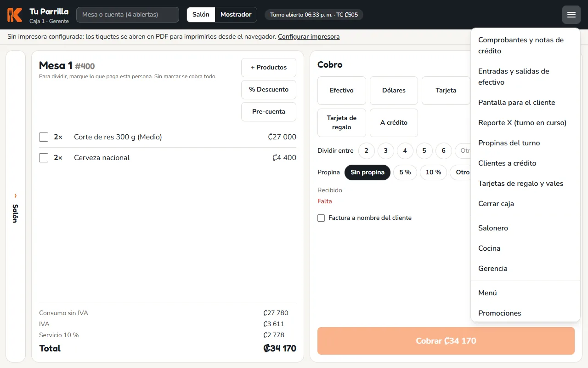The width and height of the screenshot is (588, 368).
Task: Expand the collapsed Salón side panel
Action: click(16, 206)
